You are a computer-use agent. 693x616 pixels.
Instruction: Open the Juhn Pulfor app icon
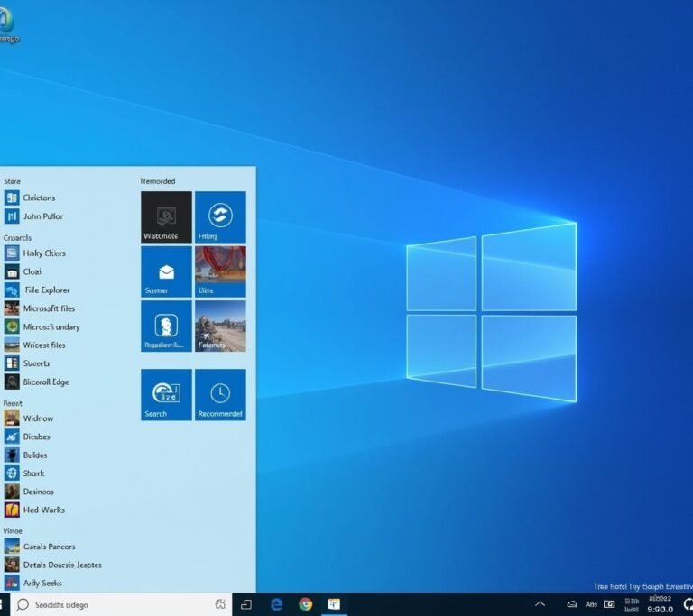(12, 216)
